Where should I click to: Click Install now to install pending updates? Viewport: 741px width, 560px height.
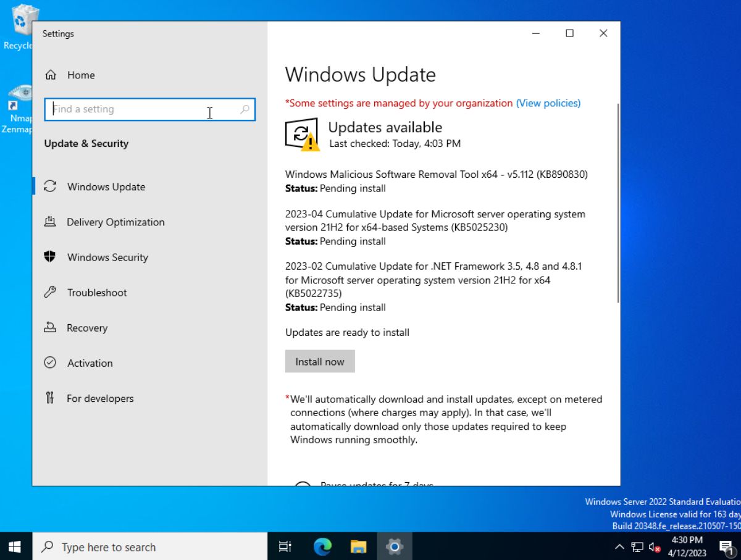(x=320, y=361)
